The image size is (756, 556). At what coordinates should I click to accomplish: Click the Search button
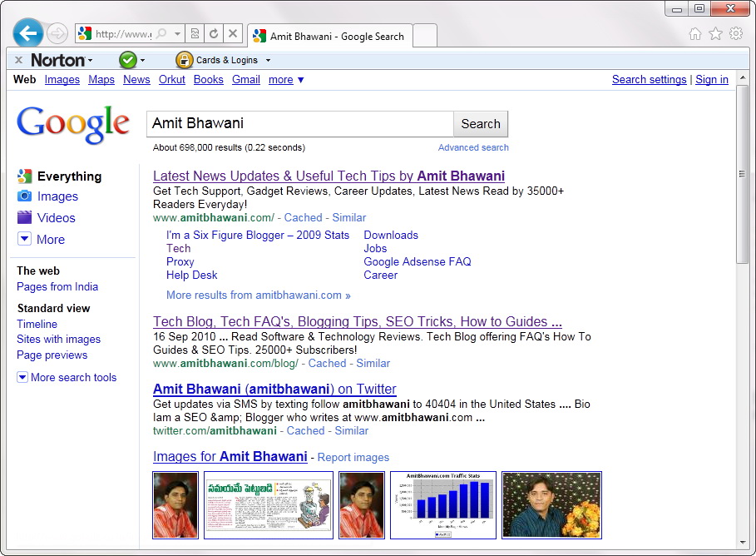480,124
